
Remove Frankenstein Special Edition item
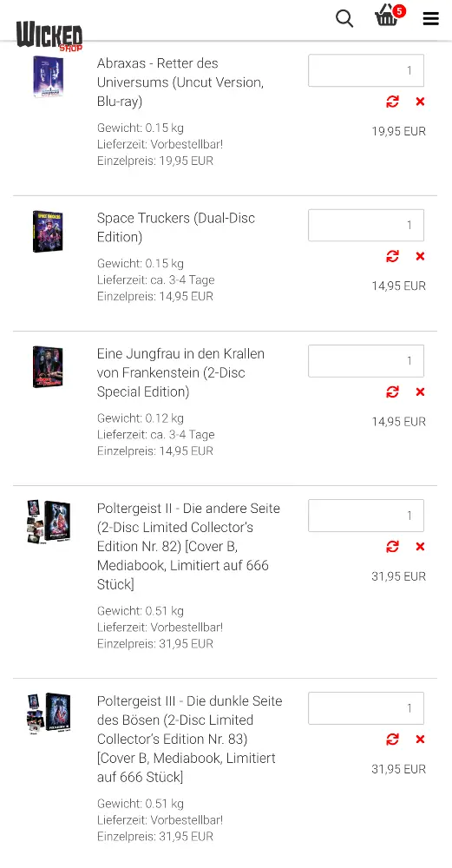[420, 392]
